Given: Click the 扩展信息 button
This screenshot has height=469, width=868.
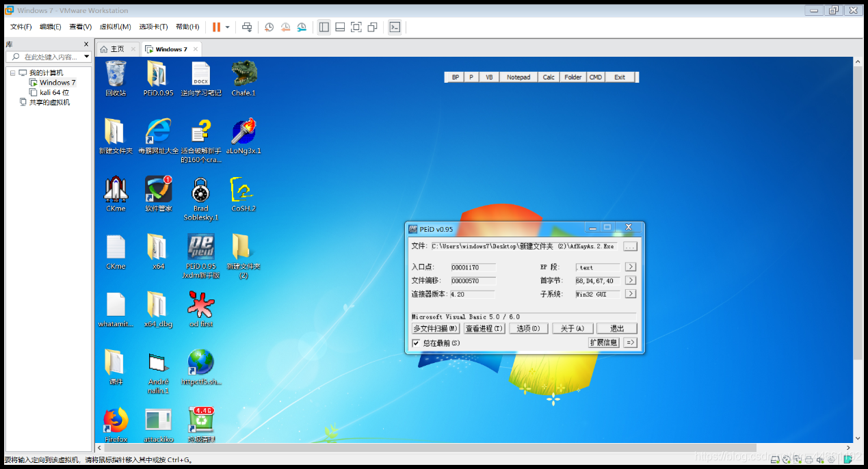Looking at the screenshot, I should [604, 343].
